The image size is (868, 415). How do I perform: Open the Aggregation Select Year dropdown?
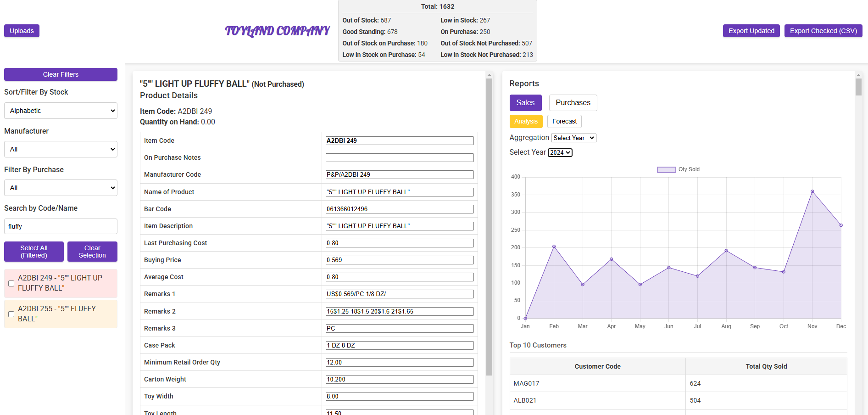[573, 138]
